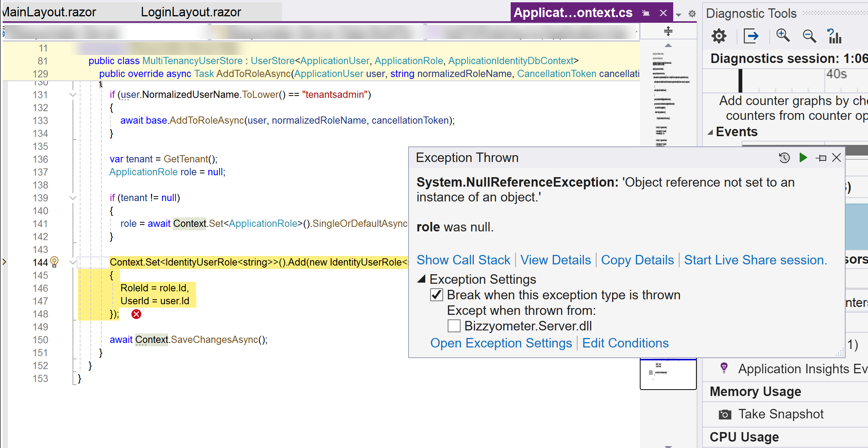Click the Zoom Out magnifier icon
The image size is (868, 448).
pos(809,36)
